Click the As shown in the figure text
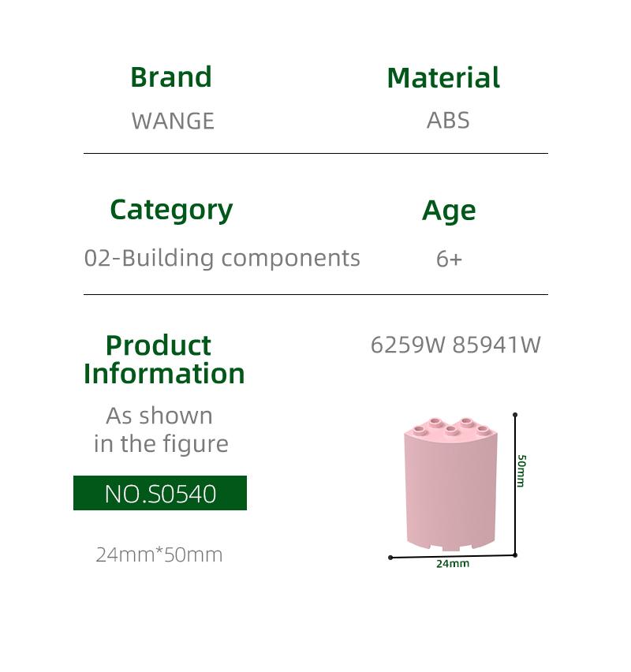Viewport: 631px width, 672px height. click(x=161, y=430)
